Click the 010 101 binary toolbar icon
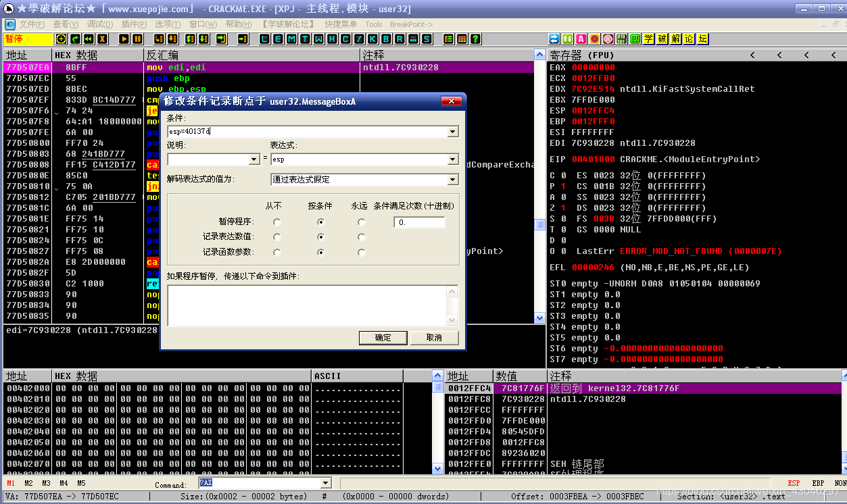The image size is (847, 504). point(621,39)
